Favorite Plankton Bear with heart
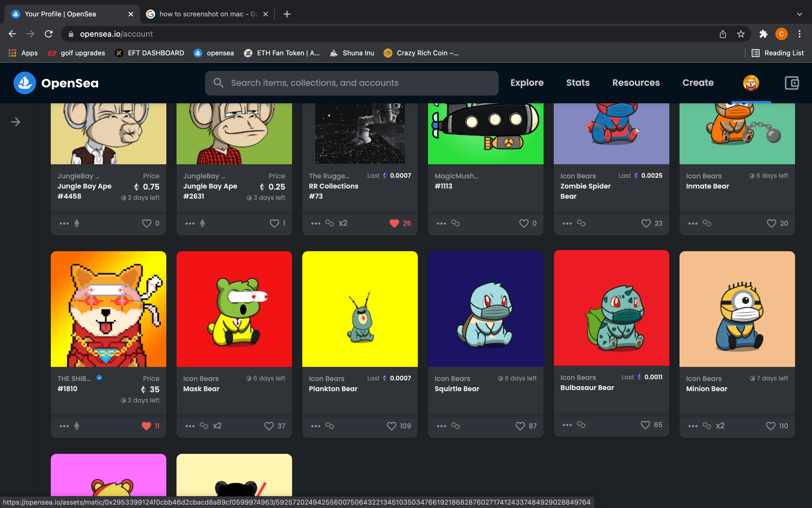 (392, 426)
